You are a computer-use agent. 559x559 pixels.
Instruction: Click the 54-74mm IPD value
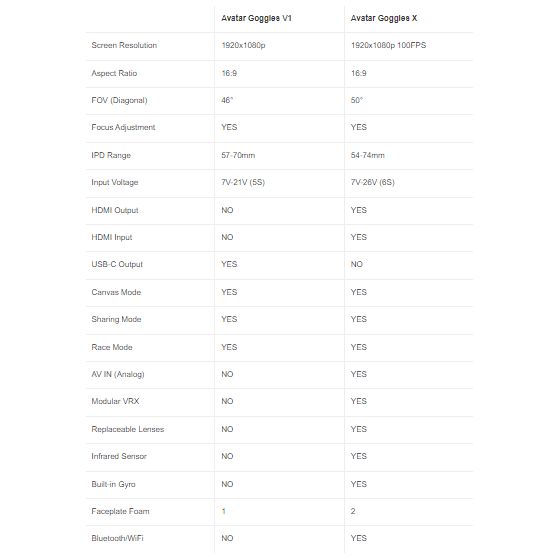(368, 155)
